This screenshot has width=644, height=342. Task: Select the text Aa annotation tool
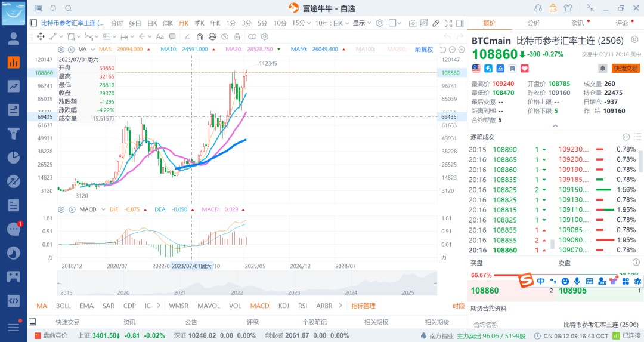[x=160, y=36]
